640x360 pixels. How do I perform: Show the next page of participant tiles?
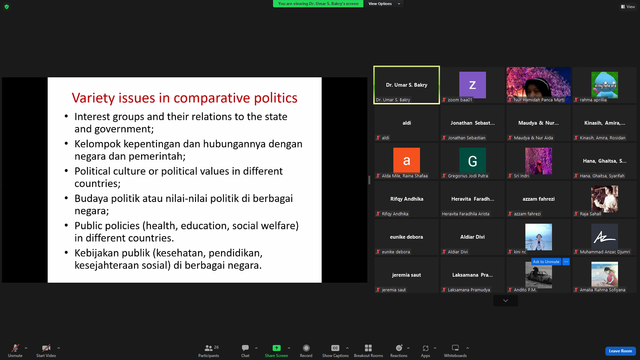505,301
